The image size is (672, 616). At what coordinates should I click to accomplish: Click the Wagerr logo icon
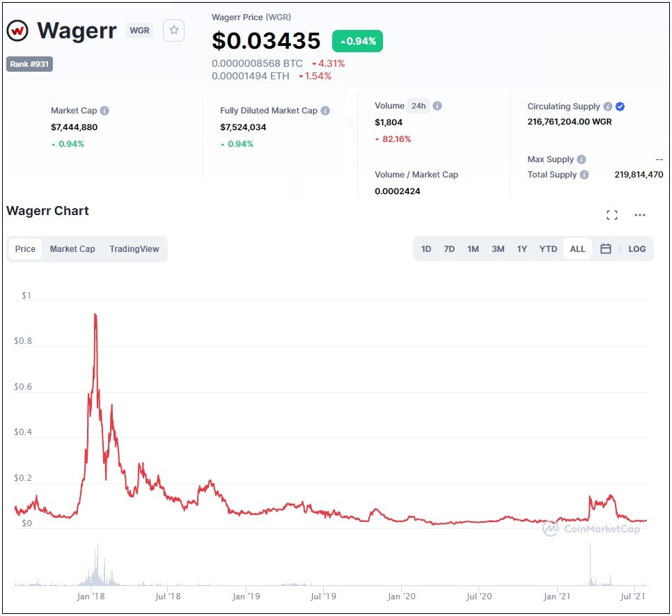point(17,31)
